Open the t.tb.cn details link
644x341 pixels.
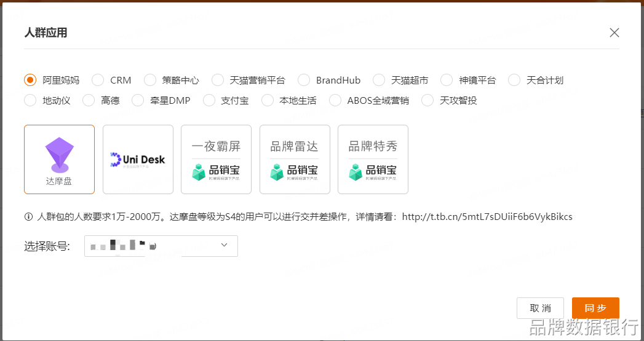(487, 217)
